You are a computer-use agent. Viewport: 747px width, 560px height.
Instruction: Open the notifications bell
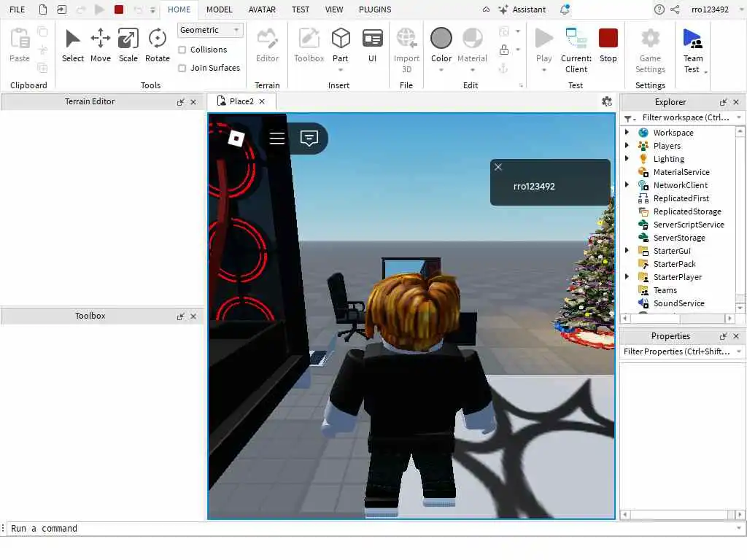pyautogui.click(x=565, y=9)
